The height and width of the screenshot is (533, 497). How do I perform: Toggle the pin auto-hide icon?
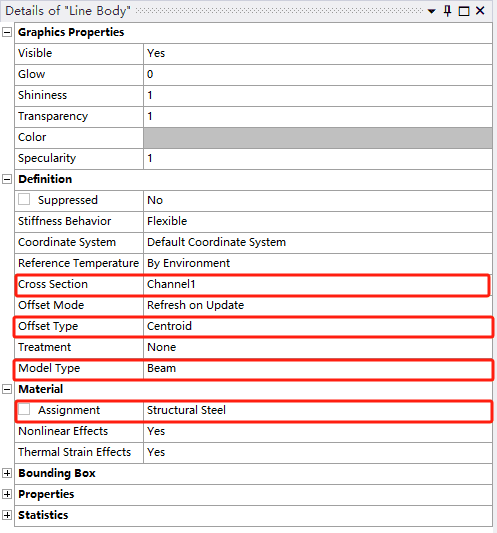click(447, 11)
